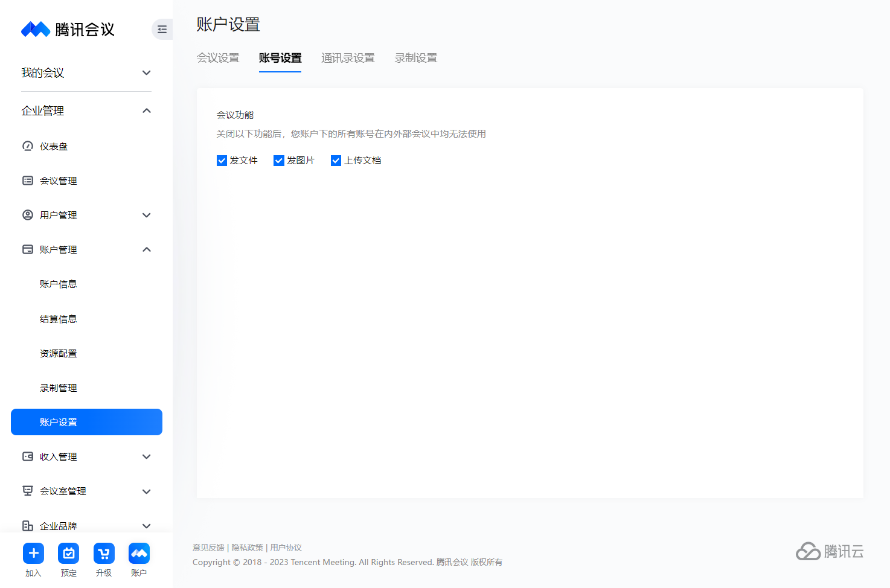Click the dashboard gauge icon next to 仪表盘
The width and height of the screenshot is (890, 588).
pyautogui.click(x=28, y=146)
